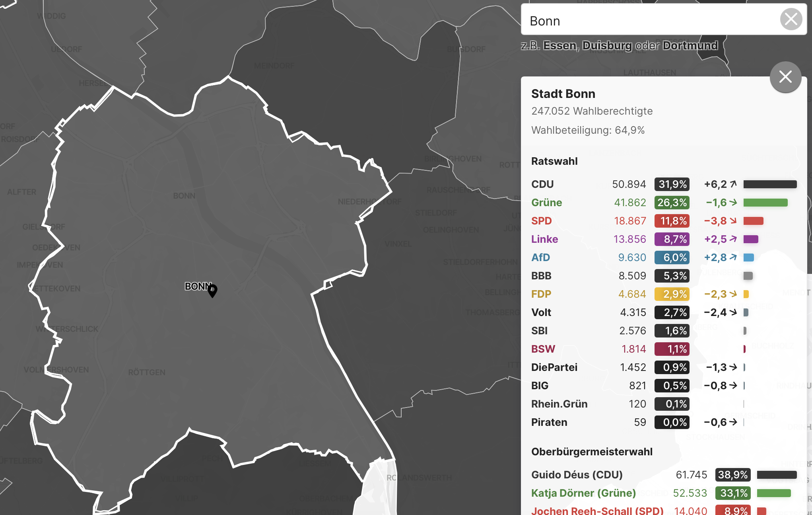The image size is (812, 515).
Task: Click Katja Dörner 33,1% badge
Action: coord(733,493)
